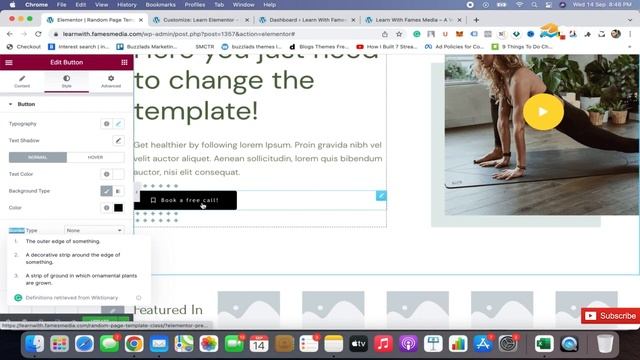The image size is (640, 360).
Task: Open the Checkout bookmark
Action: pos(24,47)
